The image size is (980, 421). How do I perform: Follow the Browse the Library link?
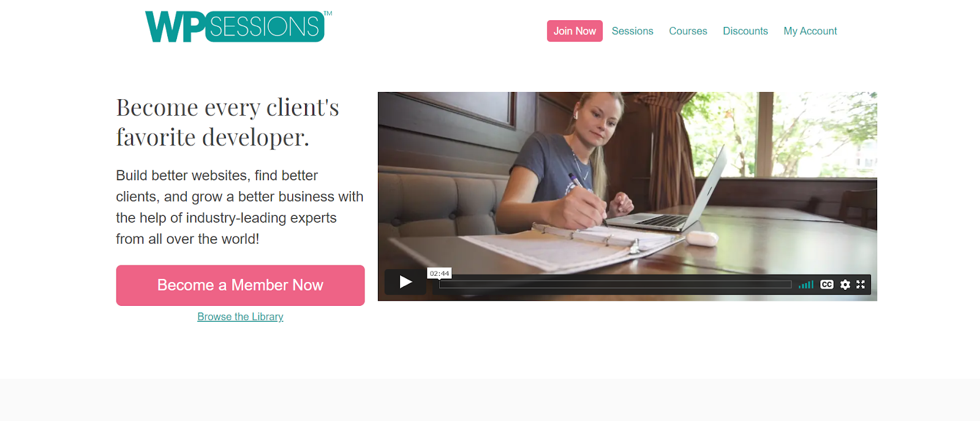click(240, 317)
